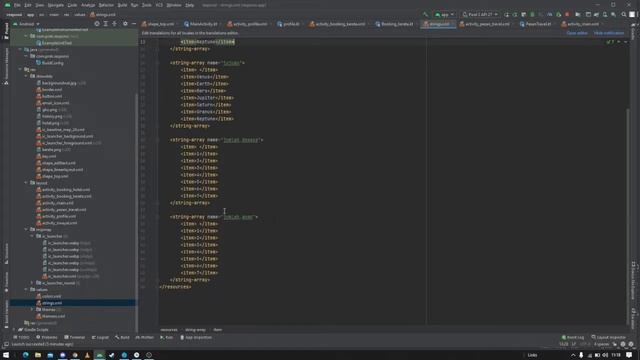
Task: Collapse the values folder
Action: coord(26,289)
